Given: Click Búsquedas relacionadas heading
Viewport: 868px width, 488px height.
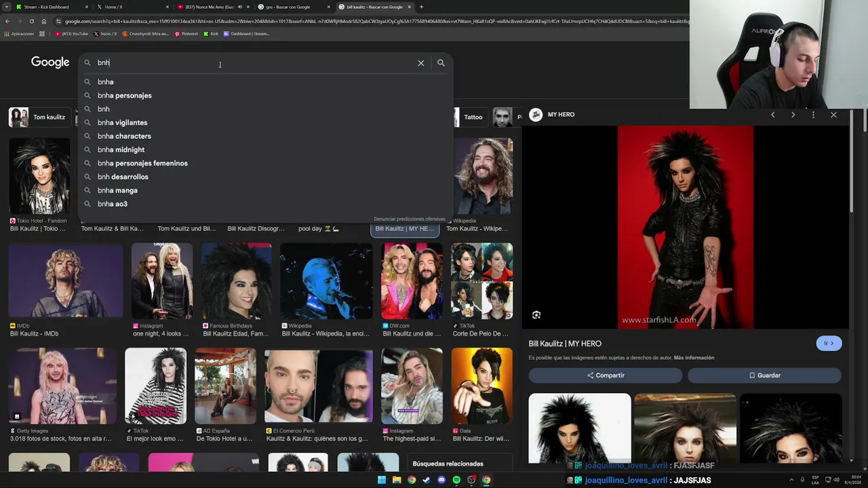Looking at the screenshot, I should (448, 464).
